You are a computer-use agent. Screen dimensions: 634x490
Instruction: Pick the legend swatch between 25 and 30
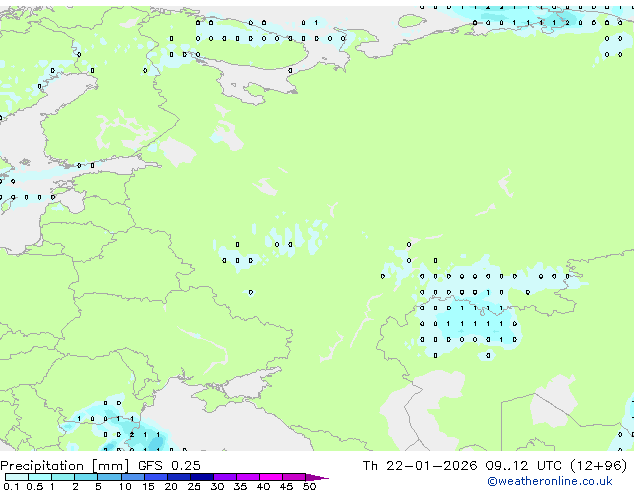(202, 477)
